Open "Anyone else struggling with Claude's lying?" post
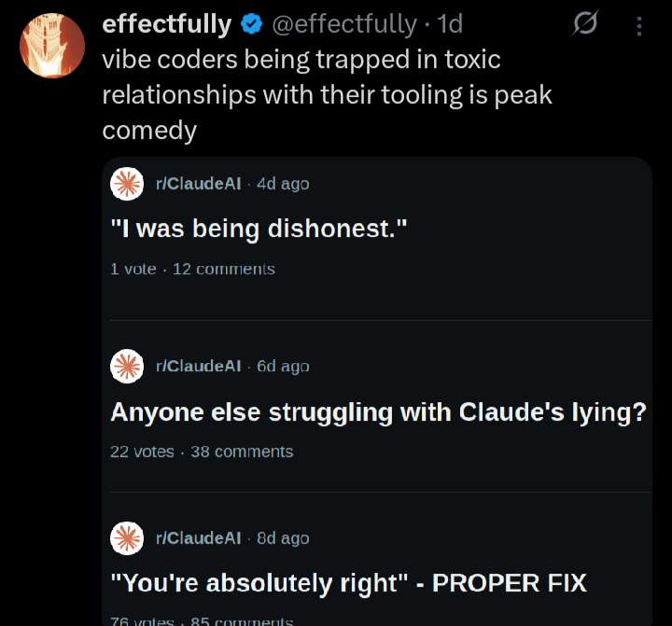Screen dimensions: 672x626 pyautogui.click(x=378, y=411)
